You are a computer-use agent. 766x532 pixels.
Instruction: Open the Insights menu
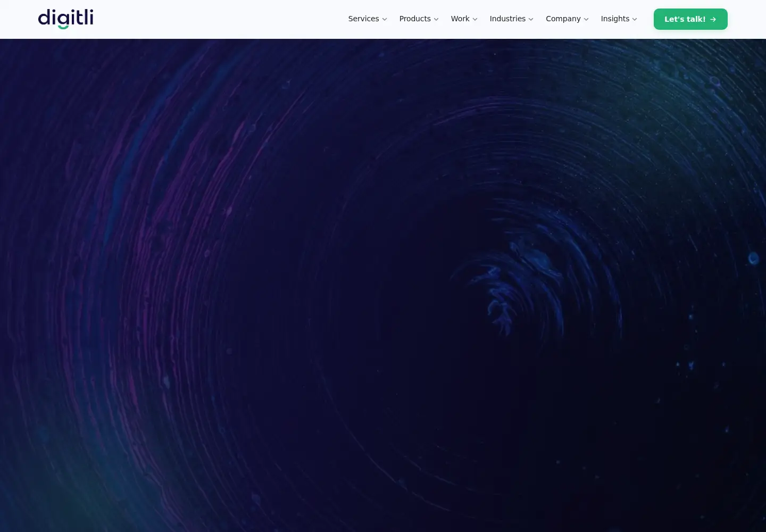click(x=619, y=19)
